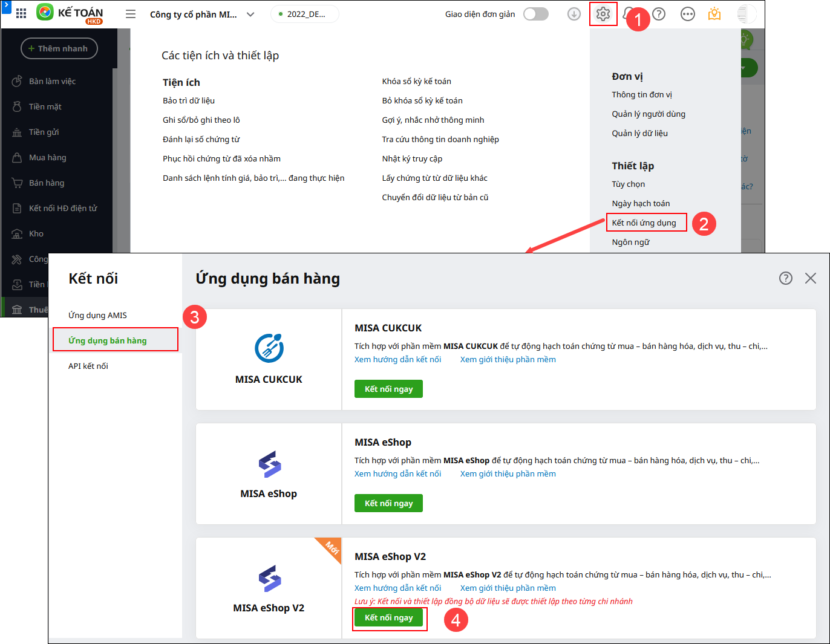
Task: Select Phục hồi chứng từ đã xóa nhầm
Action: pyautogui.click(x=221, y=158)
